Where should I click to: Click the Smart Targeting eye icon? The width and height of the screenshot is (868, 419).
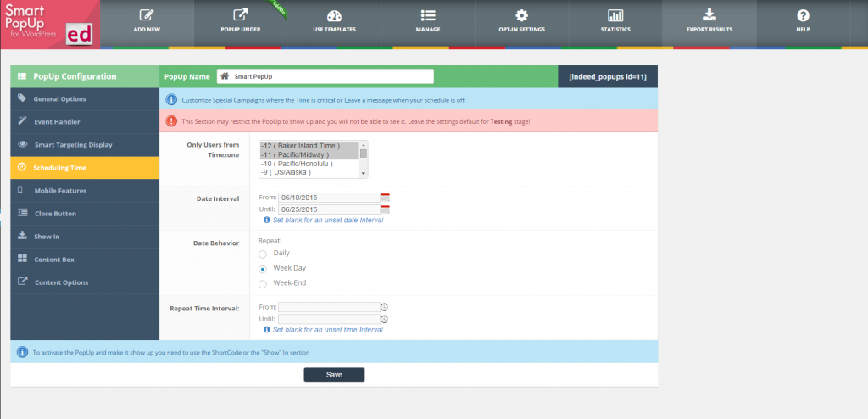tap(22, 144)
